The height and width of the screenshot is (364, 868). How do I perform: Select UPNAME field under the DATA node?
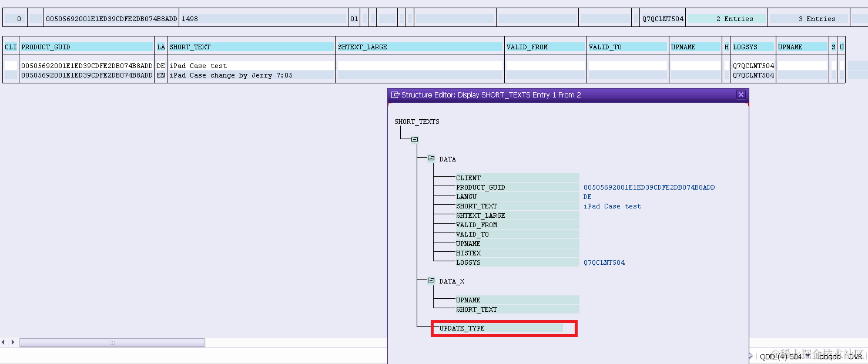517,244
